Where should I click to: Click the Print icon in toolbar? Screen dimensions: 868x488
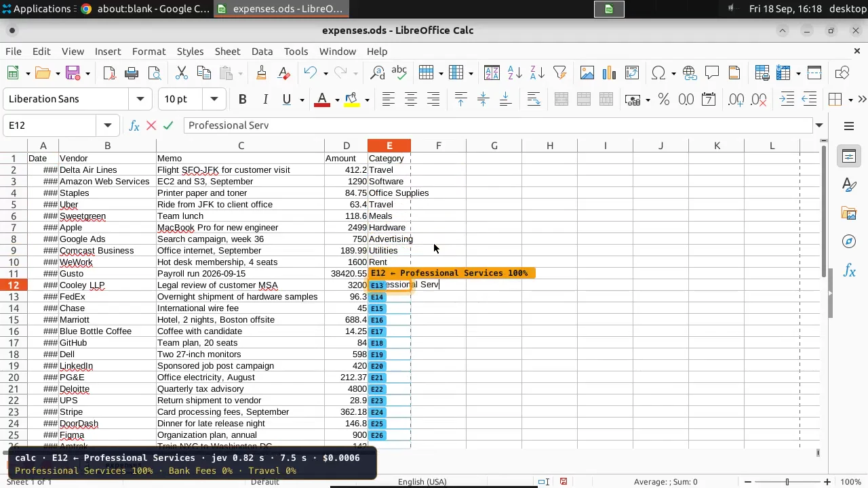coord(132,73)
